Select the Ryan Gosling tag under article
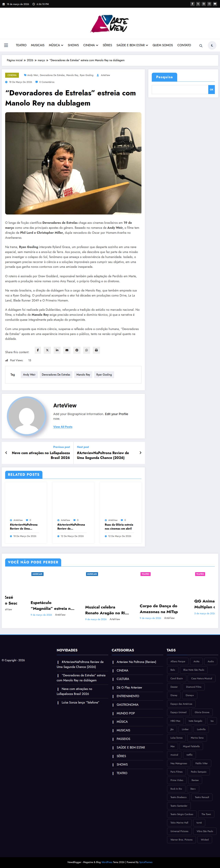The image size is (220, 868). coord(104,375)
